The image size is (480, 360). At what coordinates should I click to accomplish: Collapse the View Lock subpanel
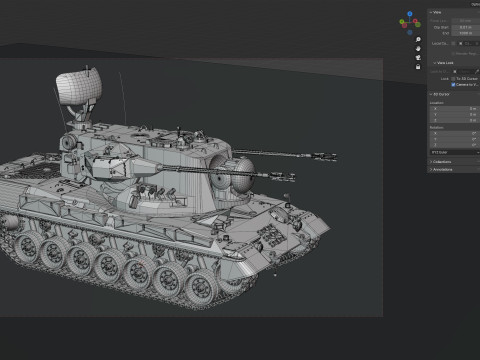(443, 63)
